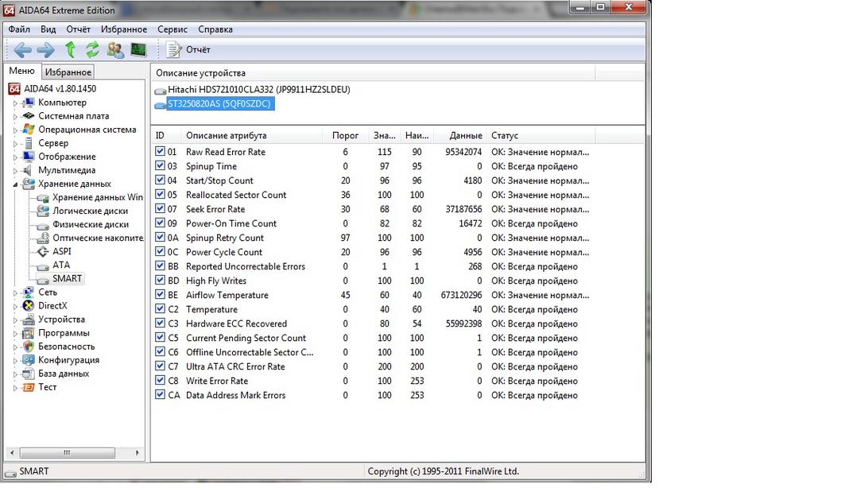Select the AIDA64 v1.80.1450 root icon
868x488 pixels.
[x=14, y=88]
